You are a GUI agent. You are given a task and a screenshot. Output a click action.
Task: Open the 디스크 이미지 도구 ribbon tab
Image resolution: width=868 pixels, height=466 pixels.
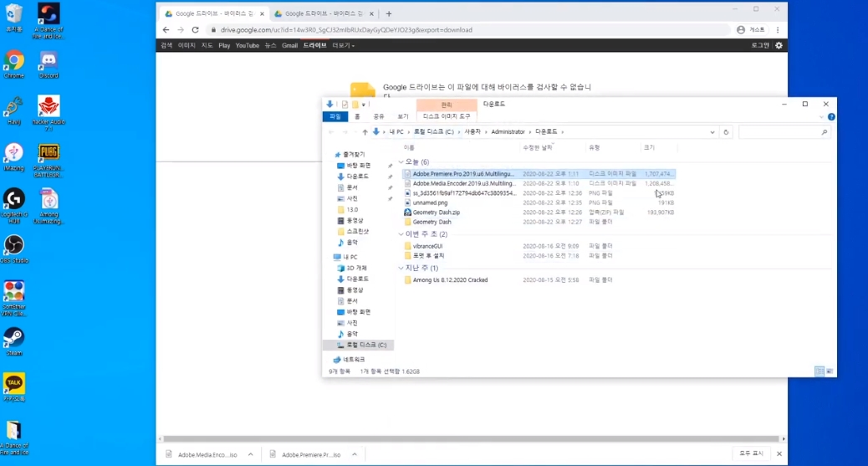pyautogui.click(x=447, y=116)
